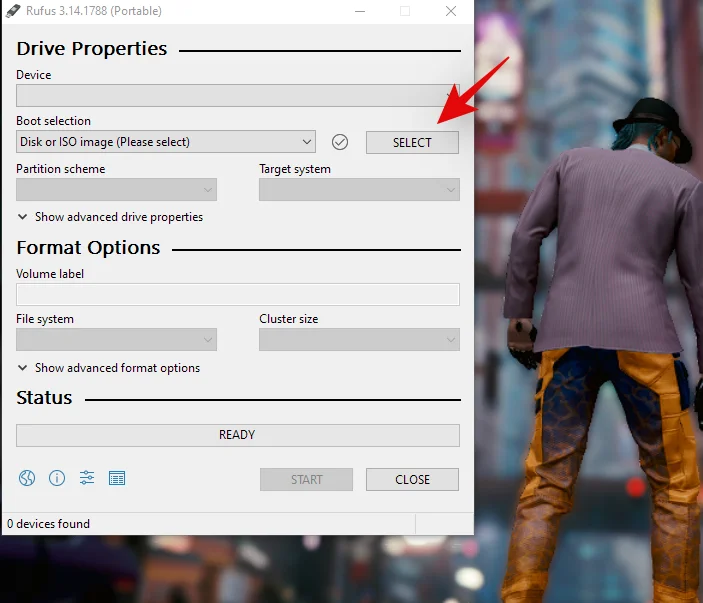Viewport: 703px width, 603px height.
Task: Click the 'Status' heading text
Action: (x=44, y=398)
